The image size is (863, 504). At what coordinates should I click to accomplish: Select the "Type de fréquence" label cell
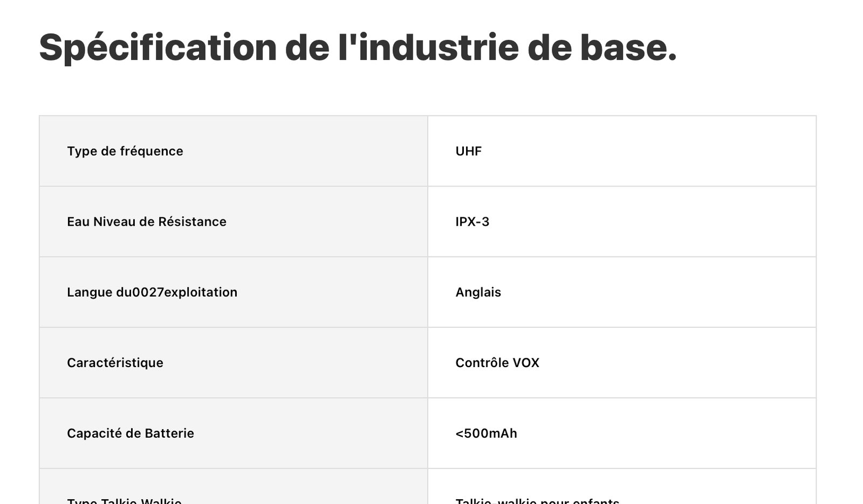(x=125, y=151)
